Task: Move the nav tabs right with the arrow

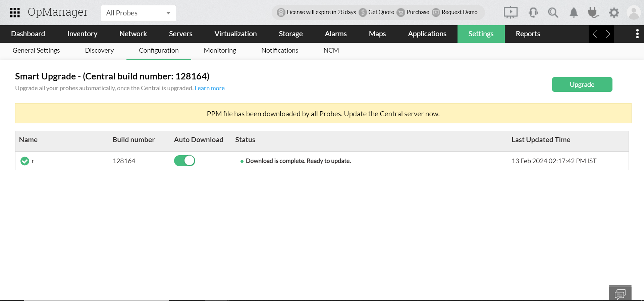Action: pyautogui.click(x=607, y=34)
